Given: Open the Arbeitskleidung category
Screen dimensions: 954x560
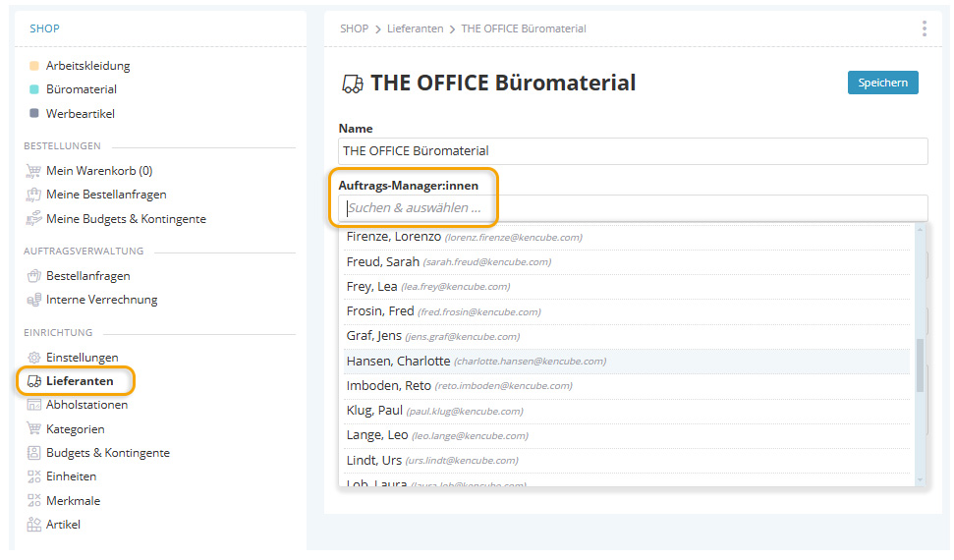Looking at the screenshot, I should [x=87, y=66].
